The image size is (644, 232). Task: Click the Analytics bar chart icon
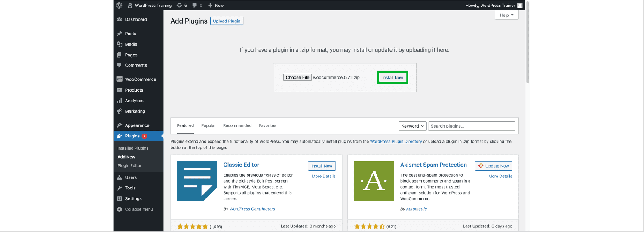coord(120,101)
